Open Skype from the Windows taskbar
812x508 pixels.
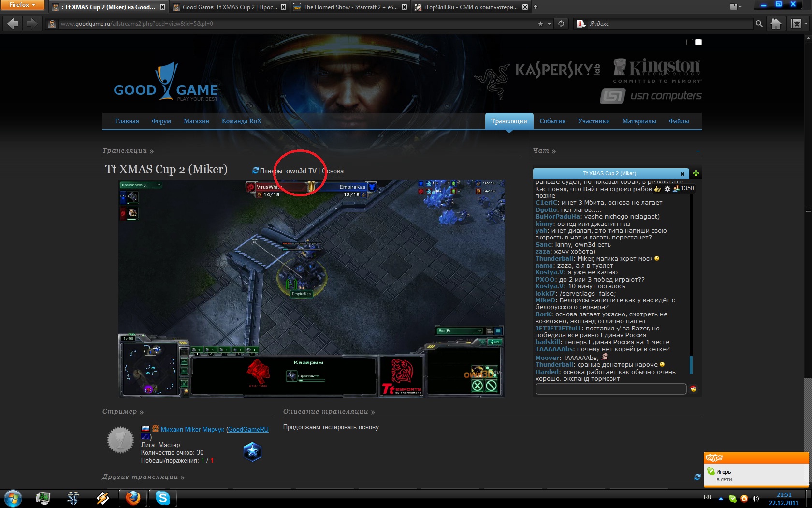162,498
